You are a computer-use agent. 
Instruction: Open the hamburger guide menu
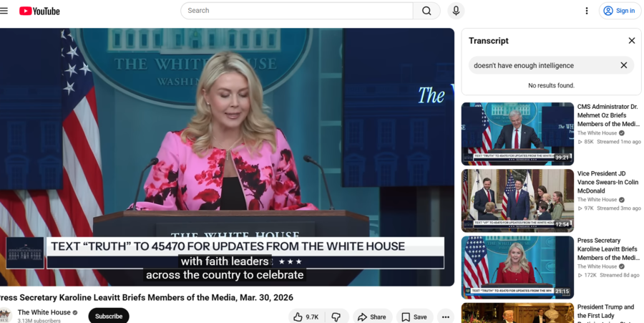pyautogui.click(x=4, y=11)
